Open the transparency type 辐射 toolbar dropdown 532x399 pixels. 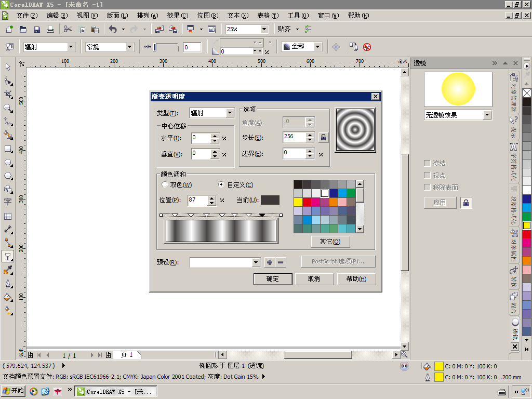(x=71, y=47)
